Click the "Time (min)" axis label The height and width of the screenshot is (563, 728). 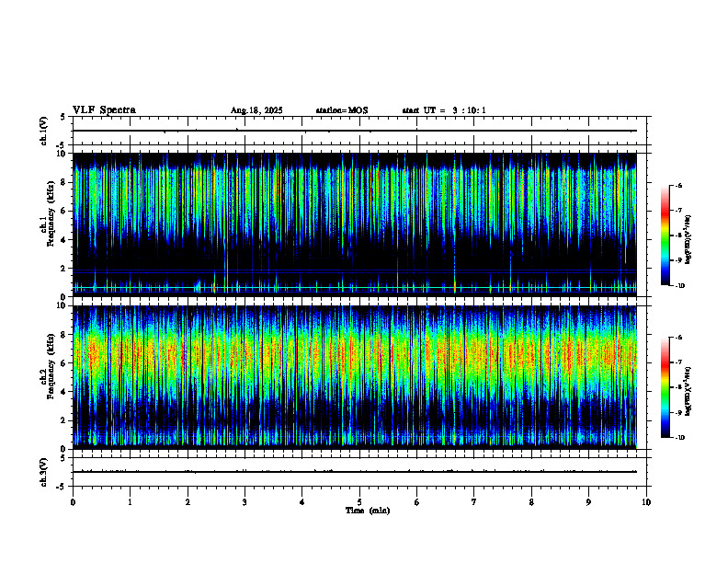pos(368,511)
